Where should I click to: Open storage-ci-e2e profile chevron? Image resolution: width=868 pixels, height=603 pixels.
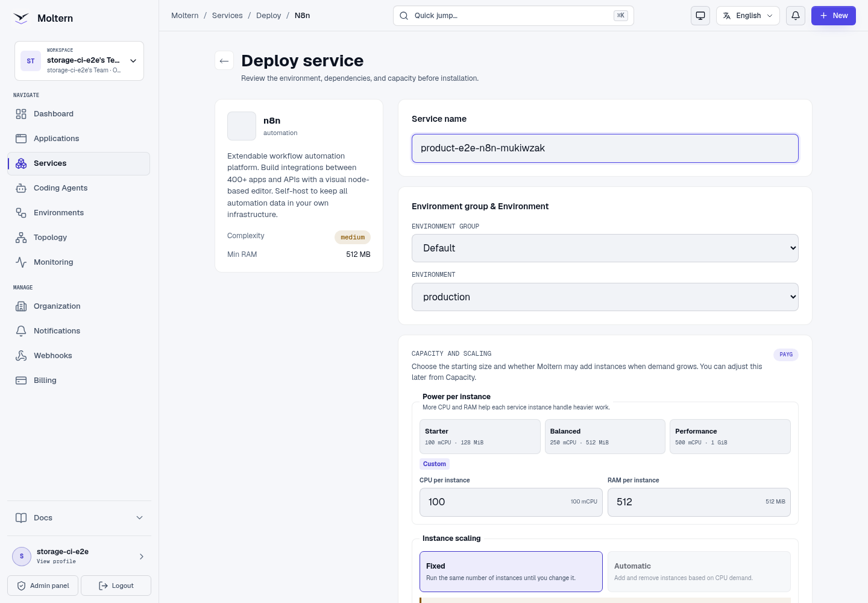pyautogui.click(x=142, y=557)
